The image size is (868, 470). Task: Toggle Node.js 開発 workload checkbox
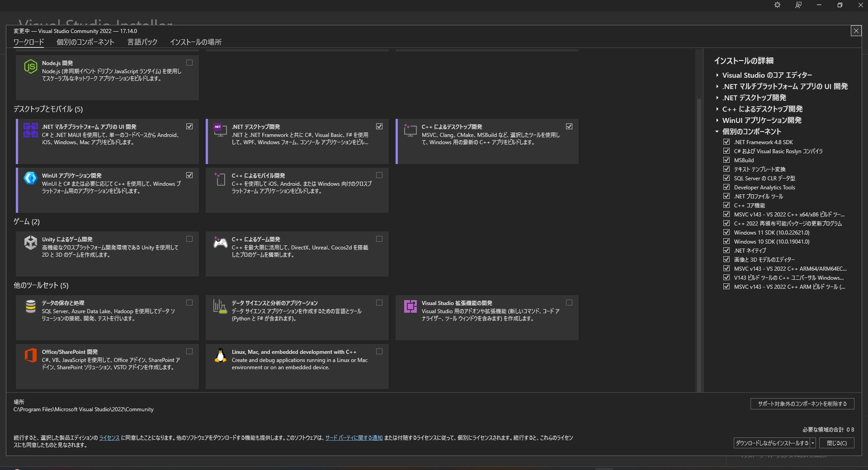click(x=189, y=63)
